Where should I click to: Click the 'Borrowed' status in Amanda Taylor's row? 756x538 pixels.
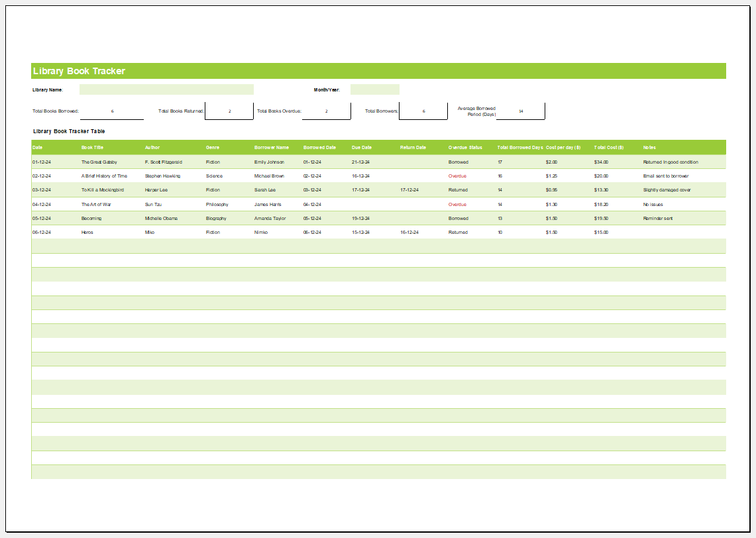click(x=458, y=219)
